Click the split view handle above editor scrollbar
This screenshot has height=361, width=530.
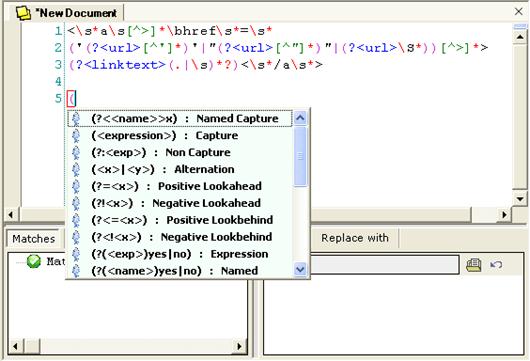click(x=520, y=26)
